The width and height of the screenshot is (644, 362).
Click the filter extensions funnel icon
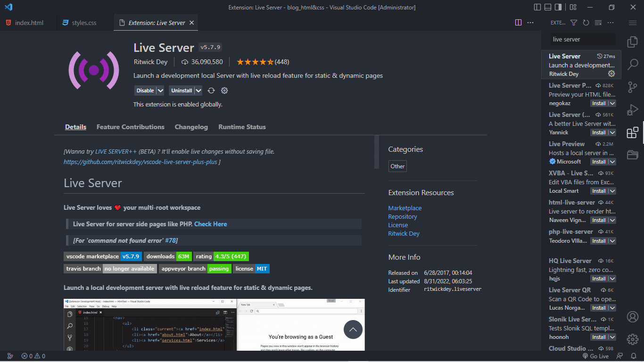click(574, 23)
